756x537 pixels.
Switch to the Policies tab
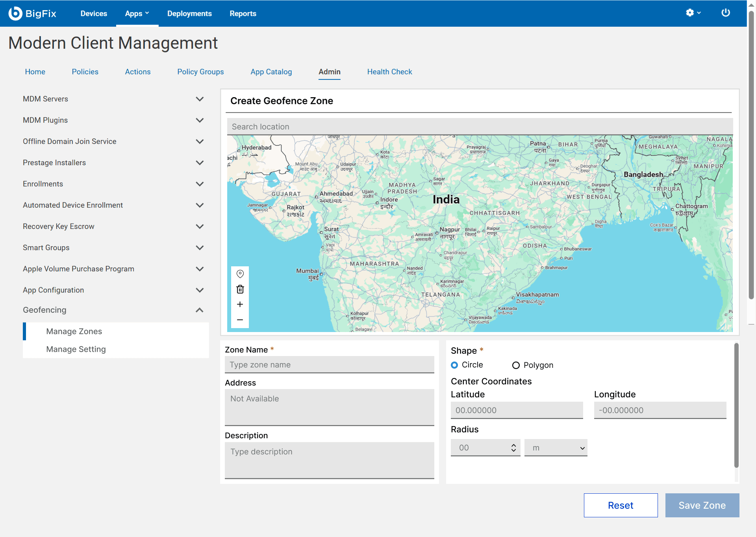85,72
